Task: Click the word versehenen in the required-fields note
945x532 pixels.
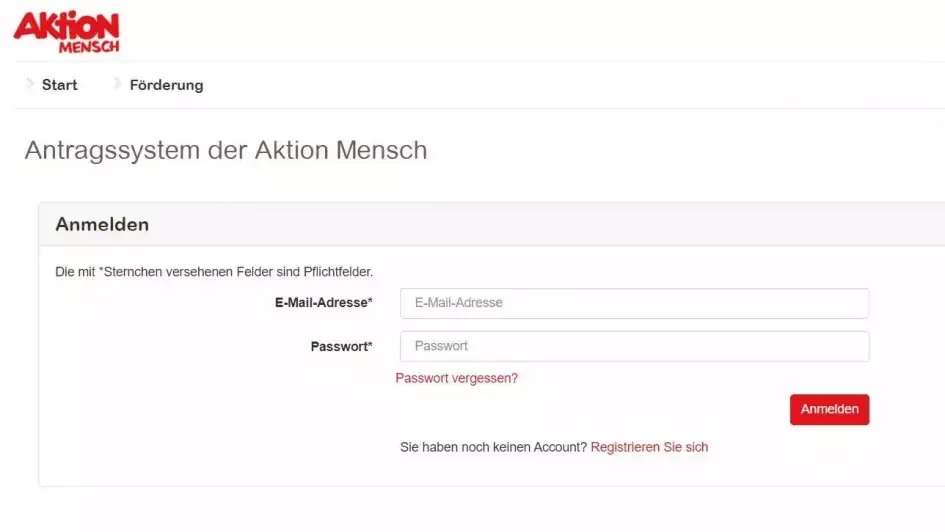Action: coord(199,272)
